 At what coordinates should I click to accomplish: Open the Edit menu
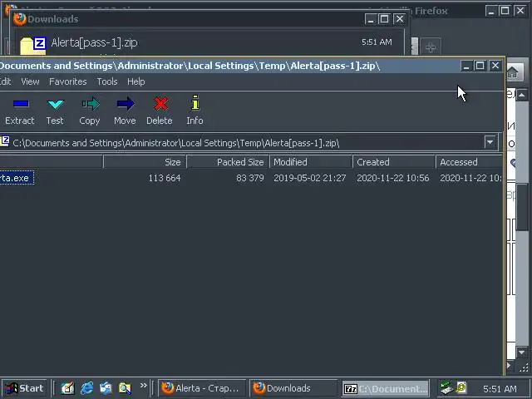click(6, 81)
